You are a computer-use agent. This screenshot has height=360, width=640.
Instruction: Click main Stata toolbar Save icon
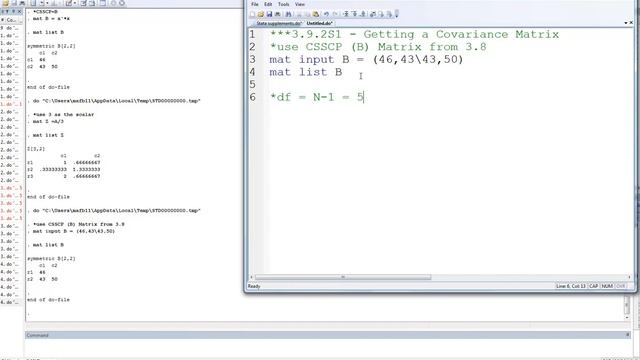14,3
